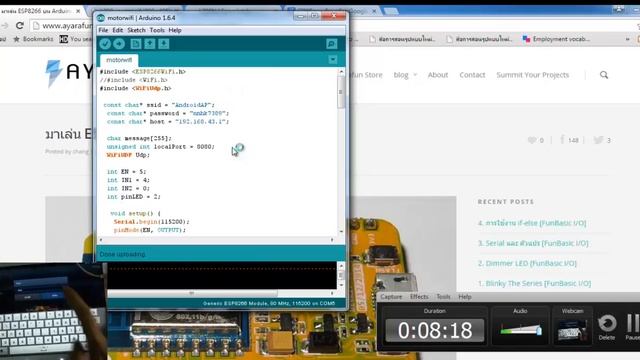The height and width of the screenshot is (360, 640).
Task: Click the About link on the website
Action: coord(438,75)
